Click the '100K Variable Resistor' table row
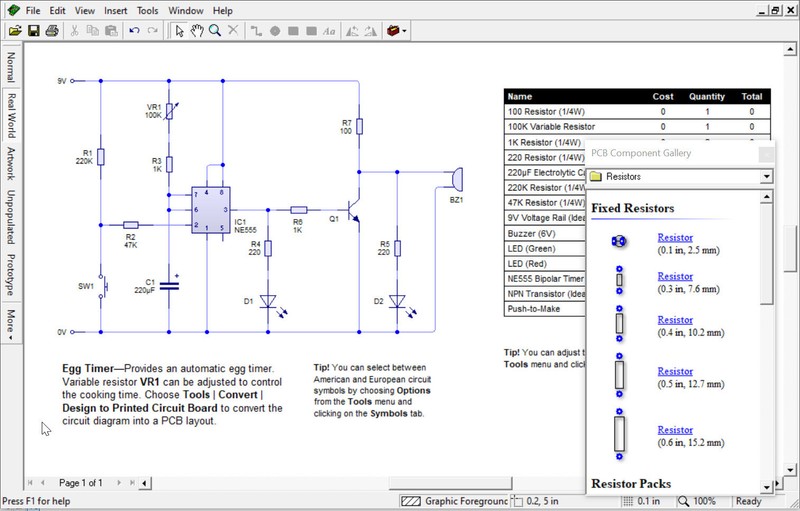 637,126
